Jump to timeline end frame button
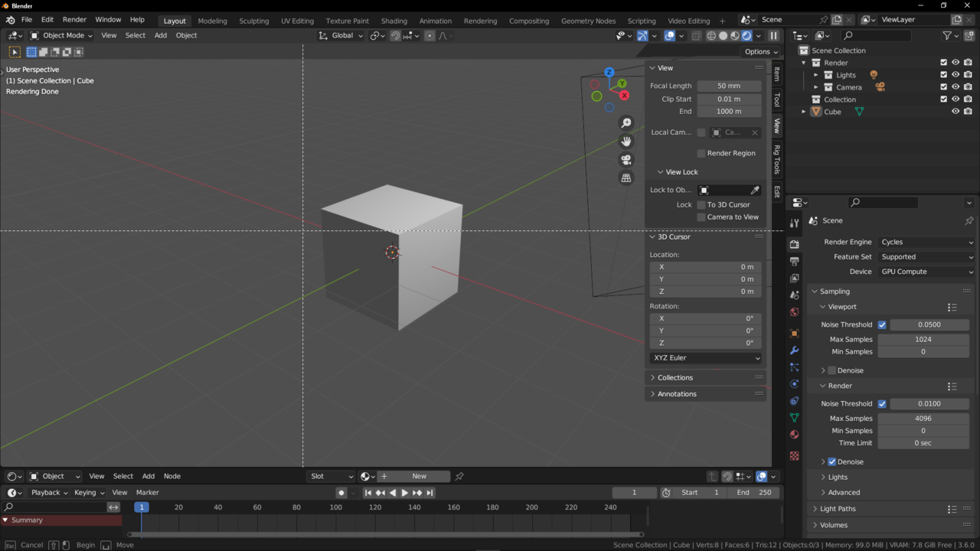Viewport: 980px width, 551px height. [430, 493]
